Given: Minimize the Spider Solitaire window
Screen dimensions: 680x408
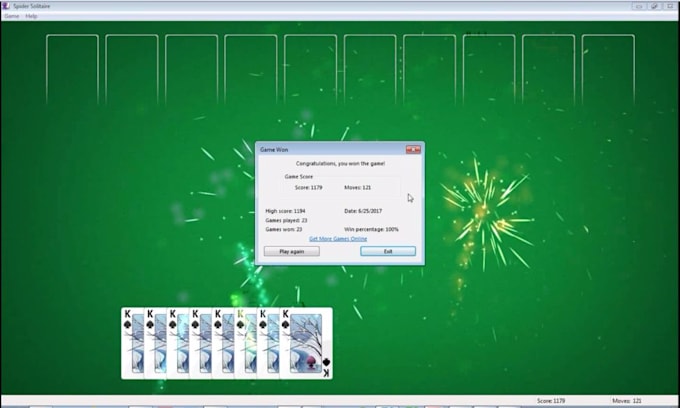Looking at the screenshot, I should point(639,6).
